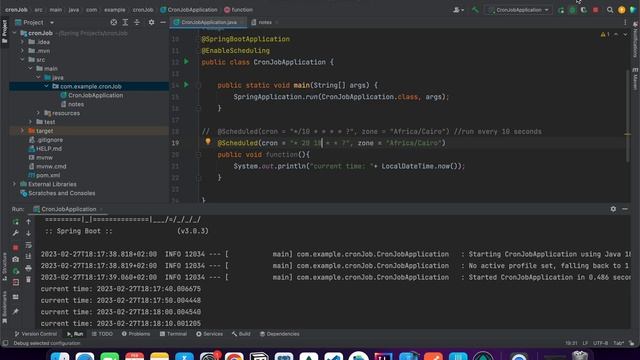Click Print icon in Run console
Viewport: 640px width, 360px height.
[29, 268]
